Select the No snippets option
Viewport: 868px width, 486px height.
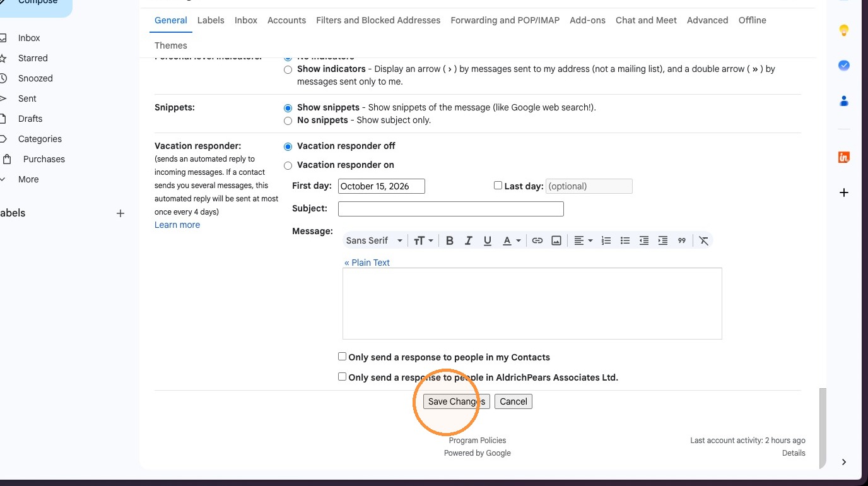pos(288,121)
